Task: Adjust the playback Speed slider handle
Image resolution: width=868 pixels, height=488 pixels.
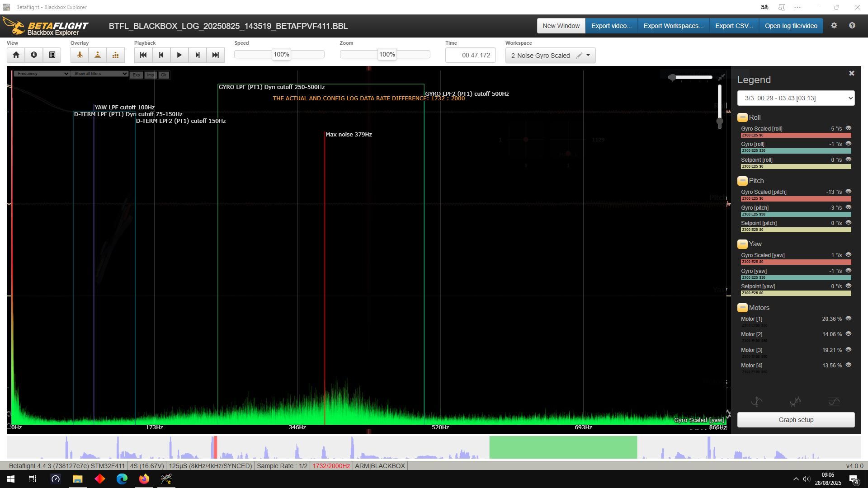Action: click(x=281, y=55)
